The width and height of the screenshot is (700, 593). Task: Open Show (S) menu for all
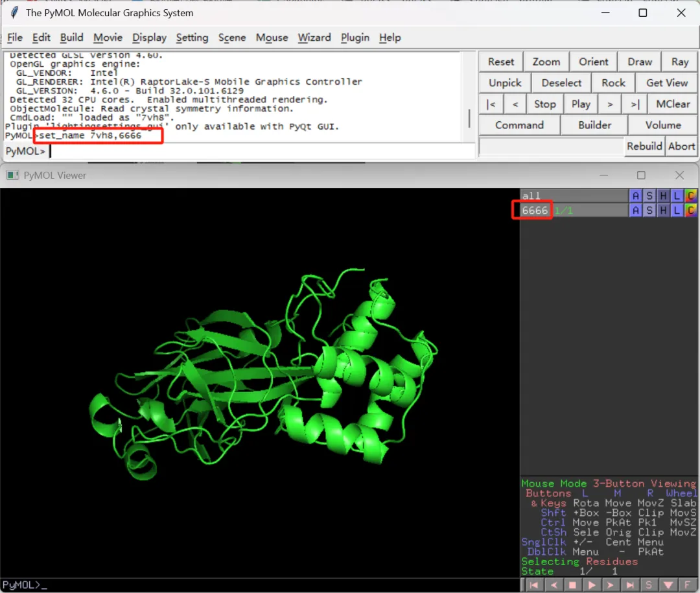649,196
